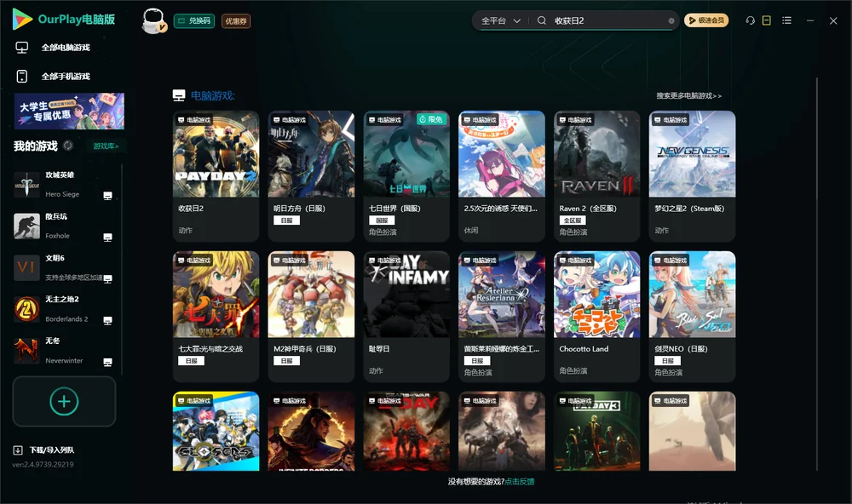Image resolution: width=852 pixels, height=504 pixels.
Task: Open the 2.5次元的诱惑 game card
Action: point(502,176)
